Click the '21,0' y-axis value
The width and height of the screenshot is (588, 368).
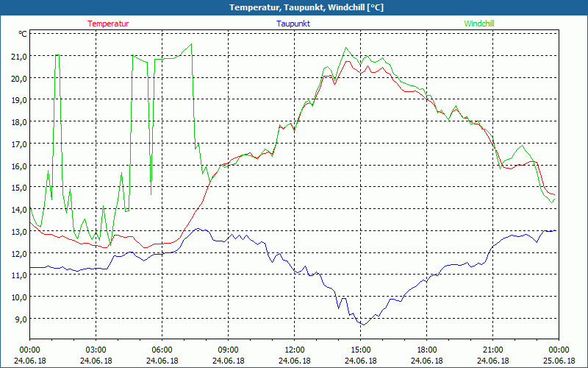(20, 57)
